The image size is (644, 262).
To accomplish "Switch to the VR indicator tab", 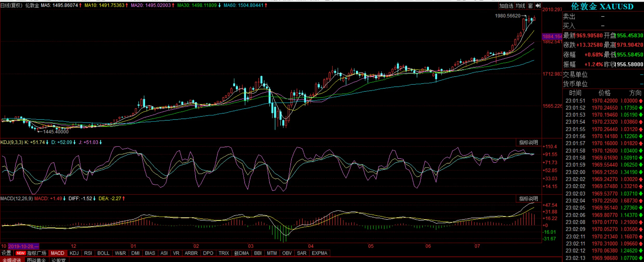I will (x=176, y=253).
